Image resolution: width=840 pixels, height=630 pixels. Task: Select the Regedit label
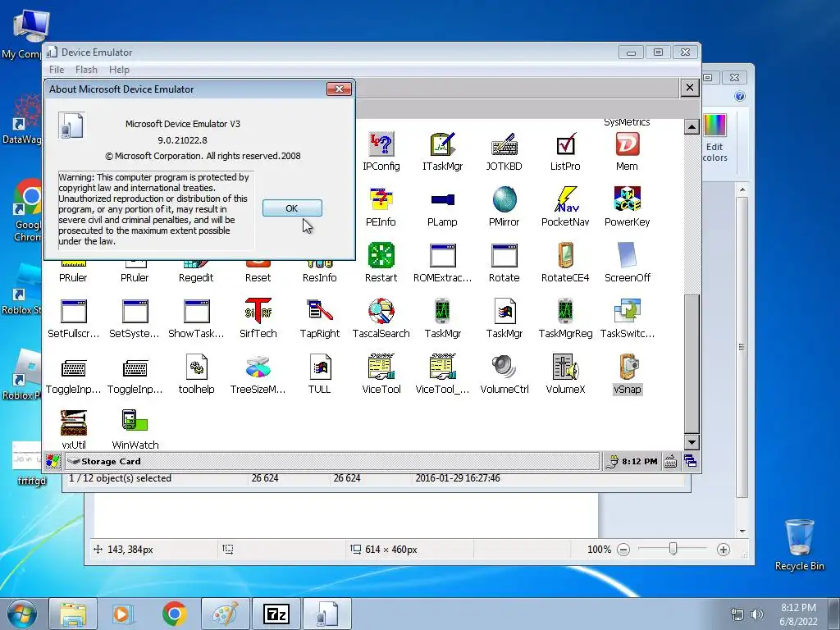[x=196, y=277]
